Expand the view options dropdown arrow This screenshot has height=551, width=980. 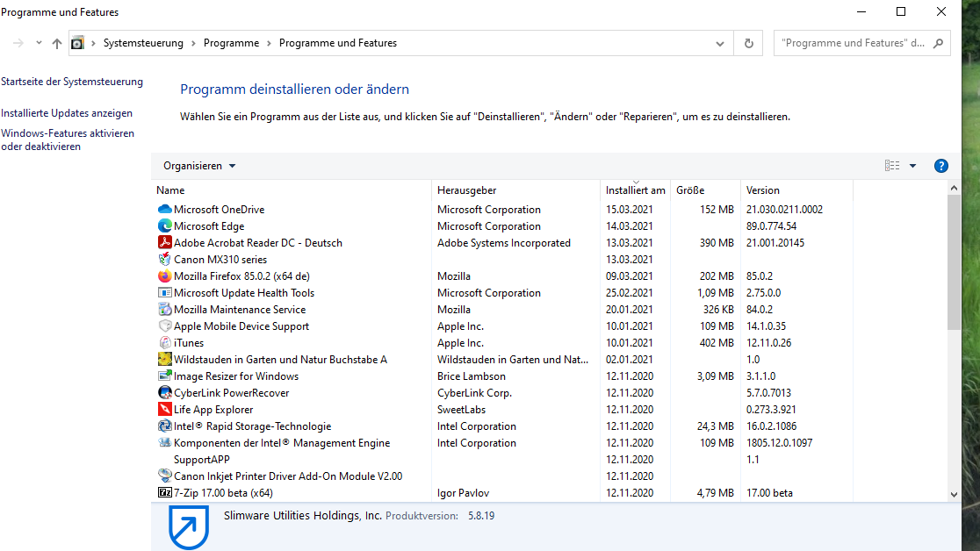912,166
